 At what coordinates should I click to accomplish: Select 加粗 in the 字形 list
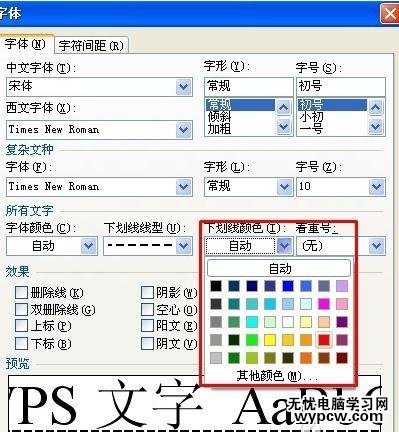coord(240,129)
